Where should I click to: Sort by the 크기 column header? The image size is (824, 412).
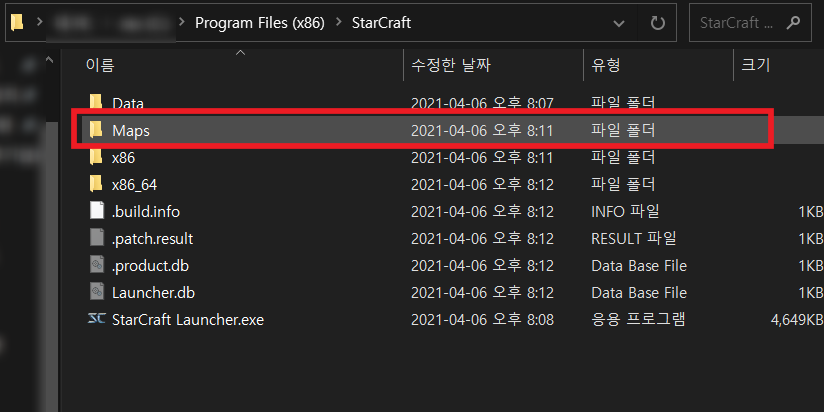click(x=756, y=65)
